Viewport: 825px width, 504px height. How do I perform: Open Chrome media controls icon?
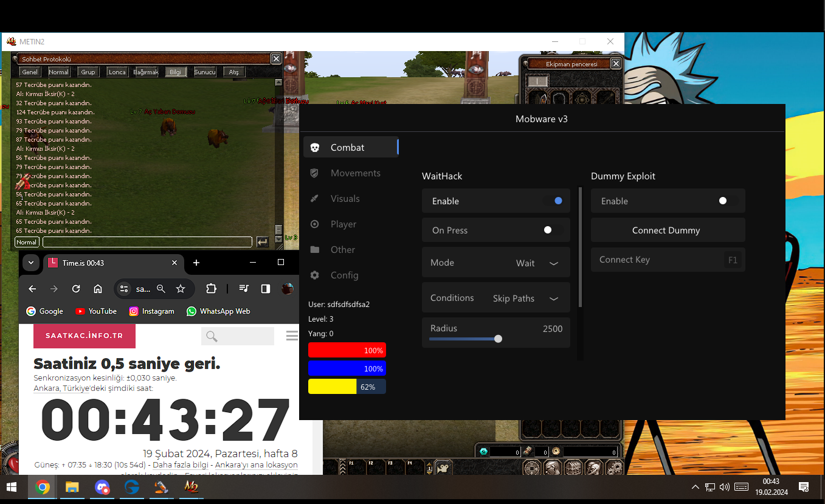click(x=244, y=289)
